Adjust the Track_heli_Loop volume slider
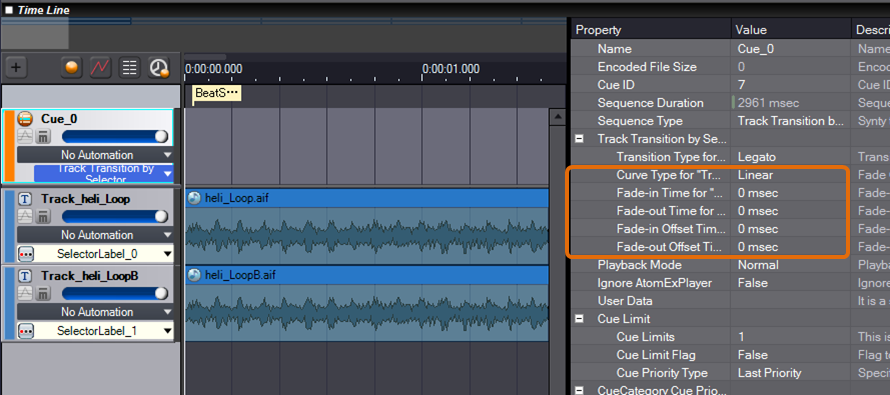The height and width of the screenshot is (395, 890). 115,216
